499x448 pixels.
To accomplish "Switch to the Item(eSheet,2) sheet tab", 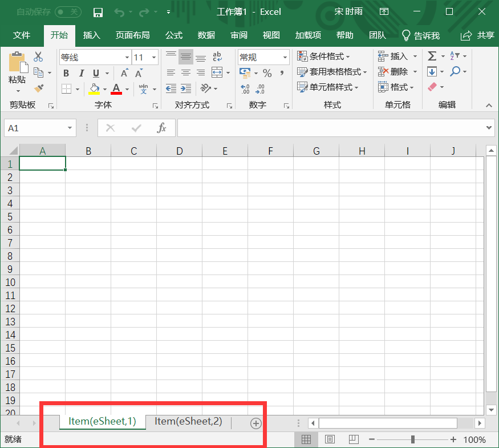I will pyautogui.click(x=188, y=422).
